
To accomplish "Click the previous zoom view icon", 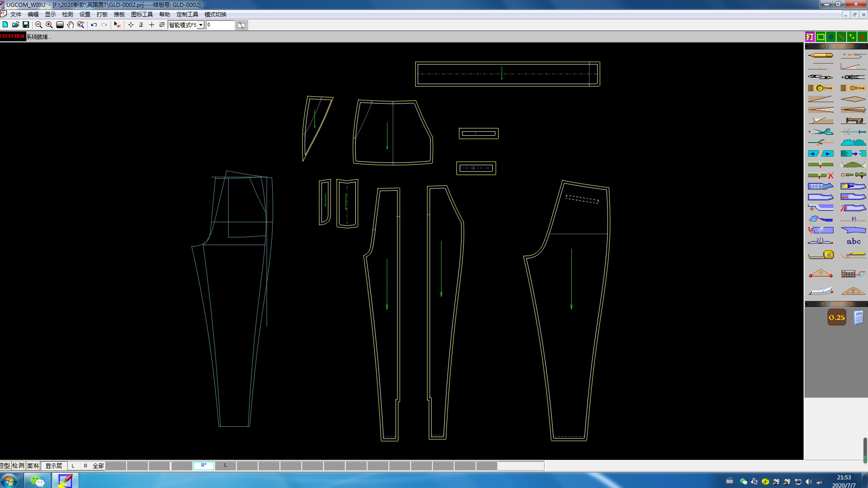I will tap(81, 25).
